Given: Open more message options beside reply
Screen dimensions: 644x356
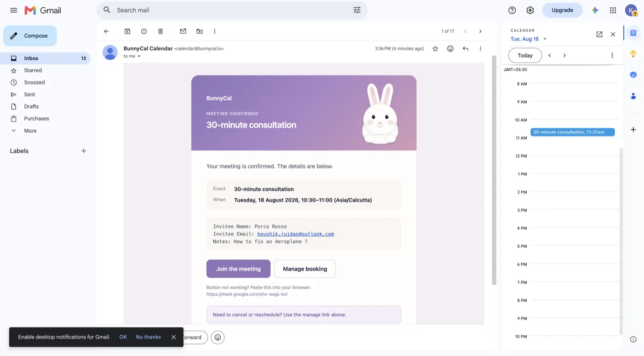Looking at the screenshot, I should [480, 49].
